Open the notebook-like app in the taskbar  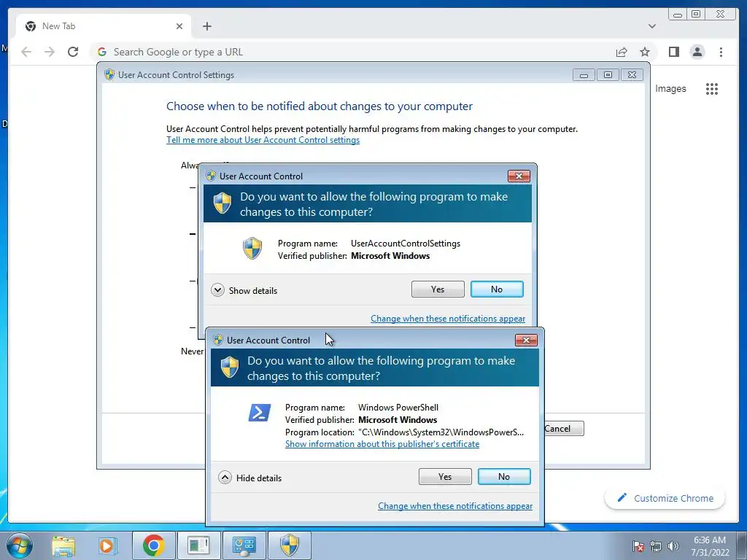coord(198,545)
